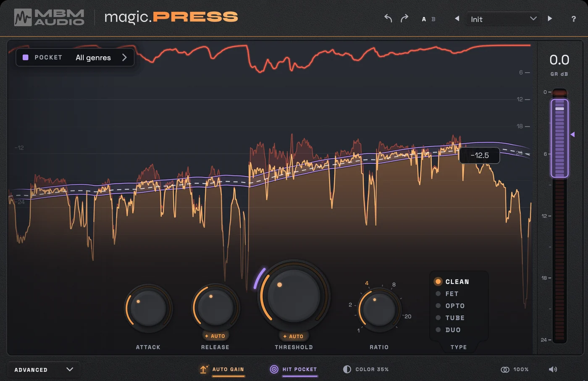Expand the ADVANCED panel dropdown
Viewport: 588px width, 381px height.
coord(44,370)
